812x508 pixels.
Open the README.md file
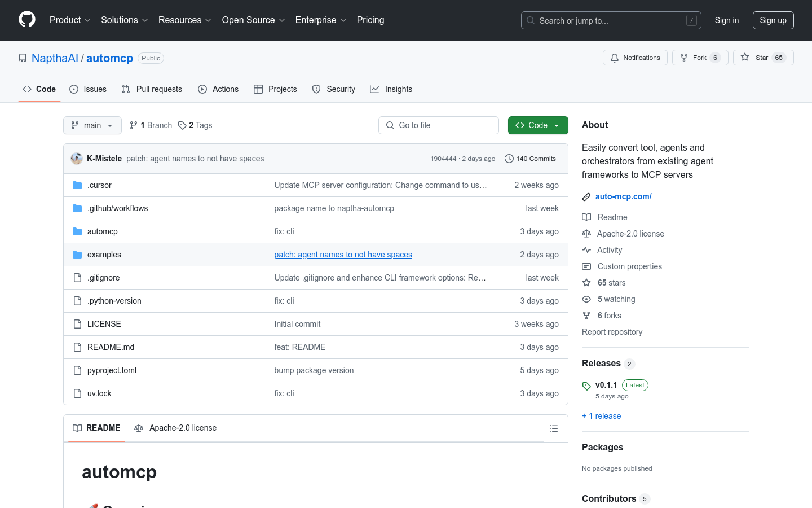pos(111,347)
